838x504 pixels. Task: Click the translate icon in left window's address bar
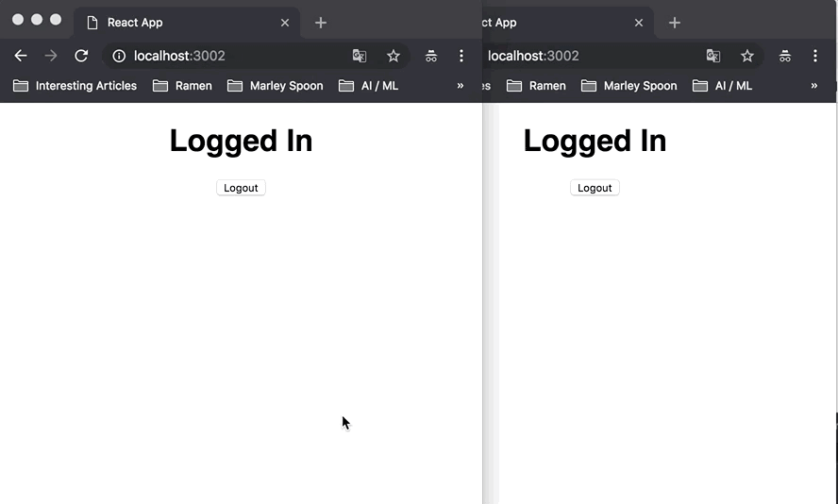click(360, 56)
